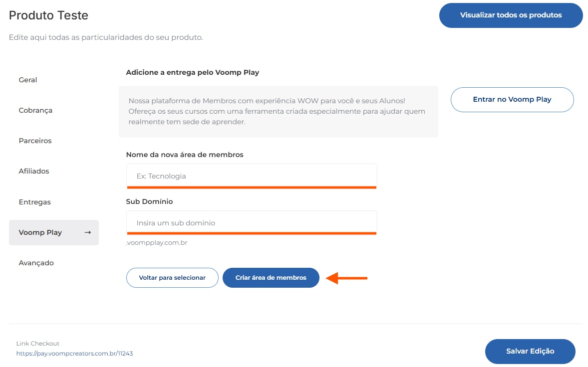Image resolution: width=588 pixels, height=367 pixels.
Task: Click the Produto Teste page title
Action: click(48, 15)
